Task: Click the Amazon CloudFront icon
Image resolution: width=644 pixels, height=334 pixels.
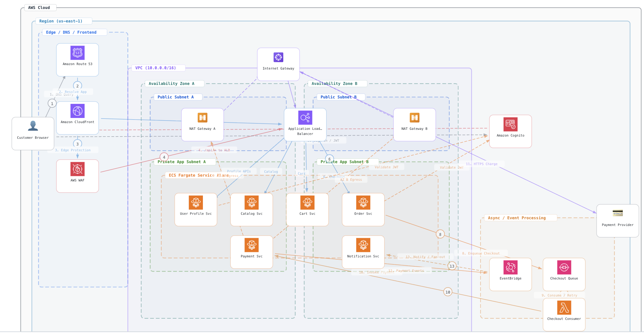Action: 77,111
